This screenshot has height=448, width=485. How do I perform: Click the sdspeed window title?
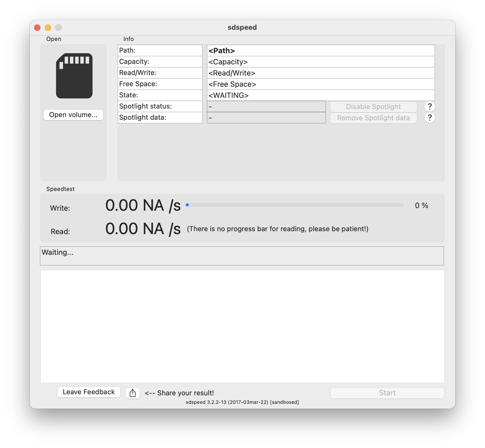pos(242,27)
